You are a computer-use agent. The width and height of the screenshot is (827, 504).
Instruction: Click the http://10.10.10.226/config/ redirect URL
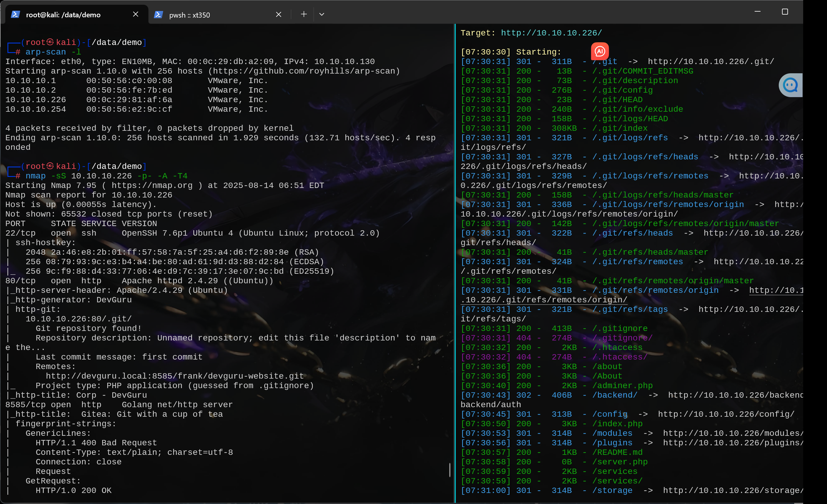[726, 414]
